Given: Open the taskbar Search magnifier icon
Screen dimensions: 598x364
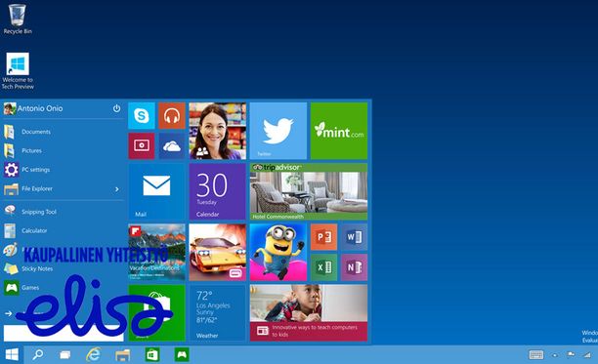Looking at the screenshot, I should (37, 354).
